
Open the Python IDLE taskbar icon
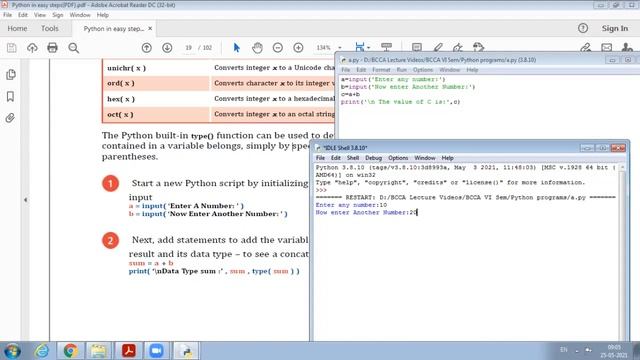186,351
